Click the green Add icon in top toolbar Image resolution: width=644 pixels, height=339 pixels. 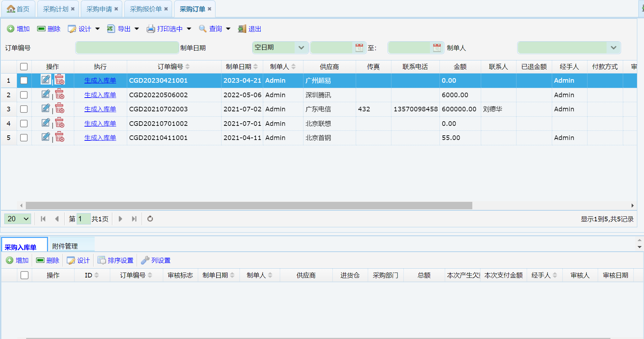click(x=11, y=29)
